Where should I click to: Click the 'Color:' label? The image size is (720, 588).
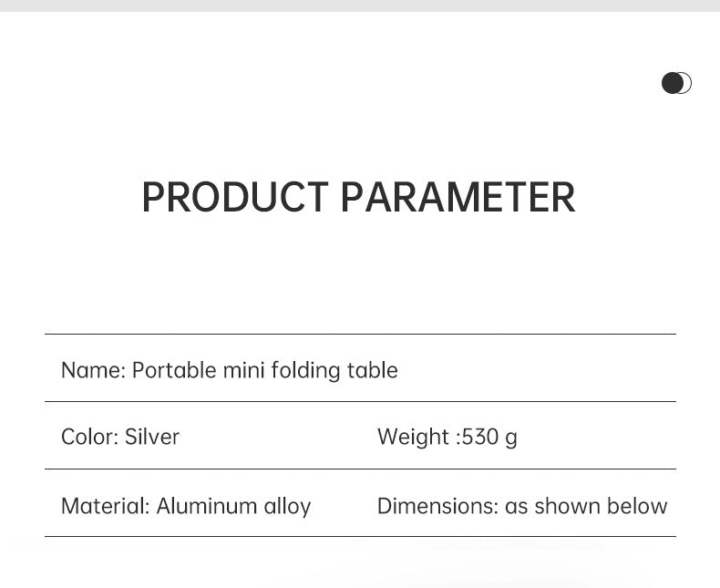coord(89,437)
